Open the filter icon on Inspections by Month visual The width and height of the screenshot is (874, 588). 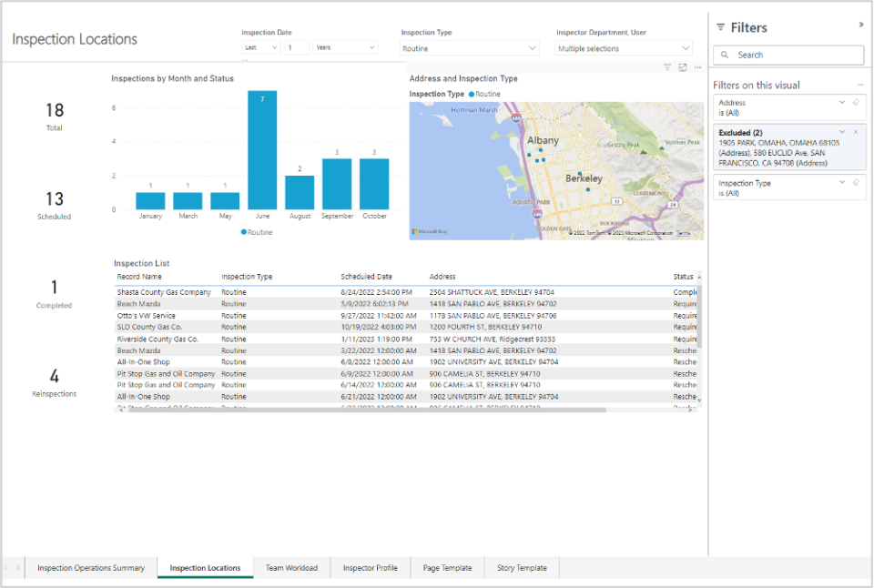[667, 67]
